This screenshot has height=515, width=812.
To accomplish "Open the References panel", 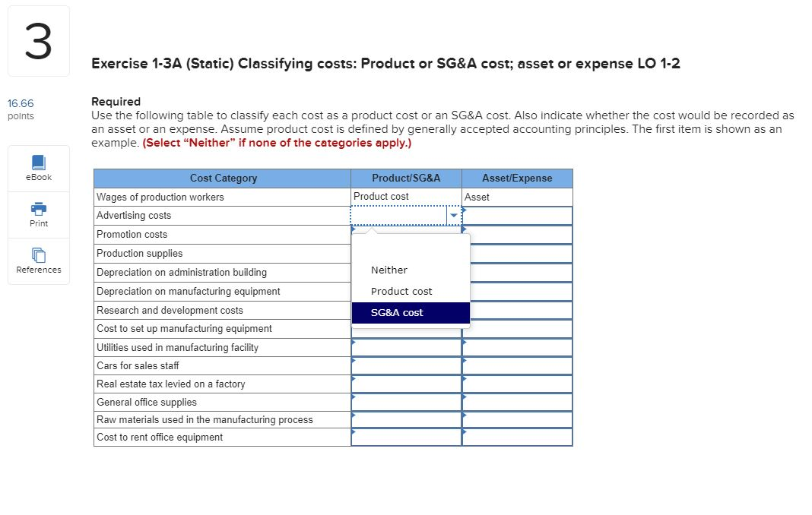I will (x=38, y=261).
